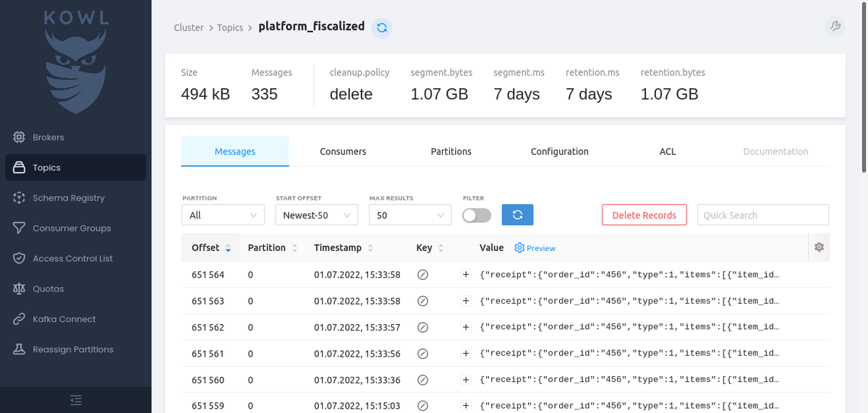
Task: Collapse the sidebar menu
Action: pyautogui.click(x=76, y=400)
